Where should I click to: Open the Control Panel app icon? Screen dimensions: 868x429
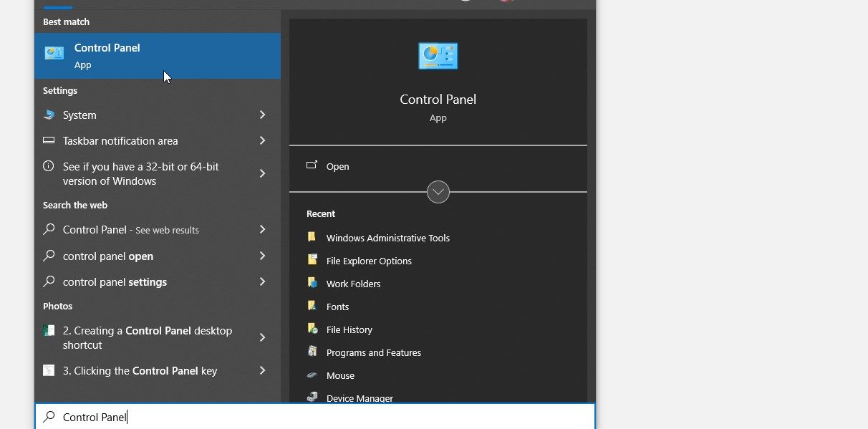438,56
